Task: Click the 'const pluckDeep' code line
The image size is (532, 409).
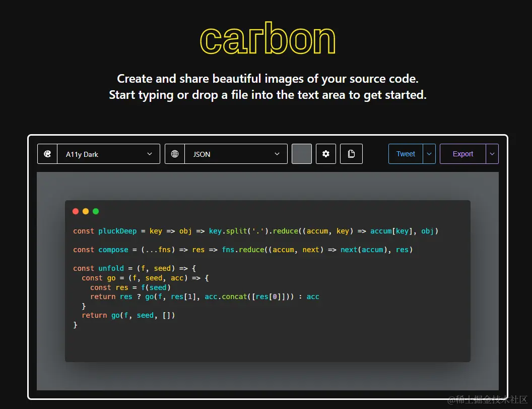Action: point(255,231)
